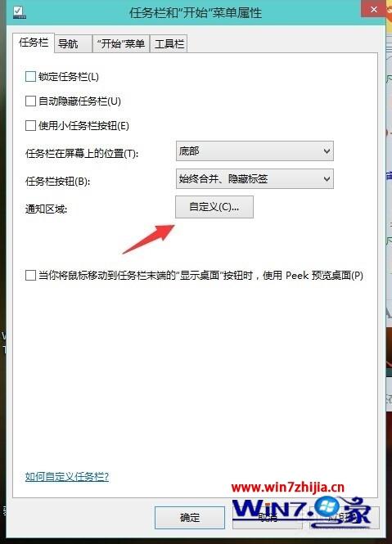Select the 工具栏 tab
This screenshot has height=544, width=392.
(169, 43)
